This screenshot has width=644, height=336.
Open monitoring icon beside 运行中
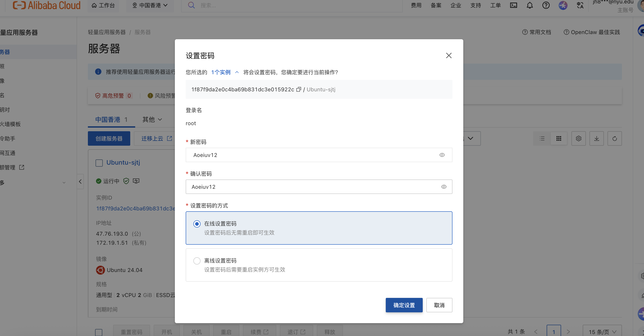pos(136,181)
